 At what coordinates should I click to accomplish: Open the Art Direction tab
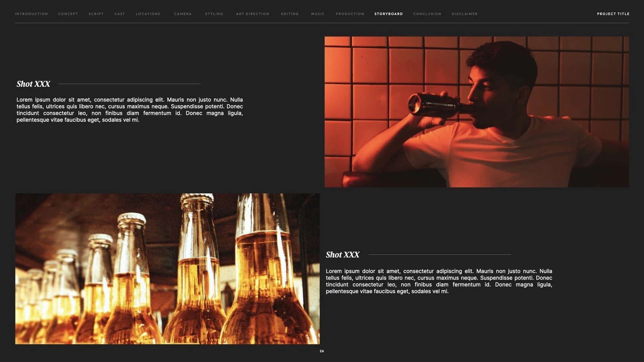pyautogui.click(x=253, y=14)
